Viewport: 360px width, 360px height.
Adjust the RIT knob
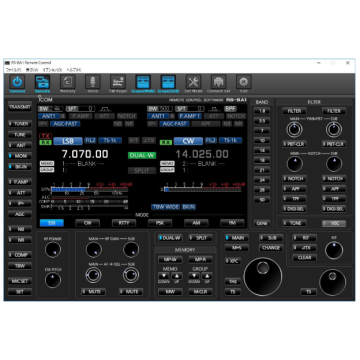(x=334, y=250)
